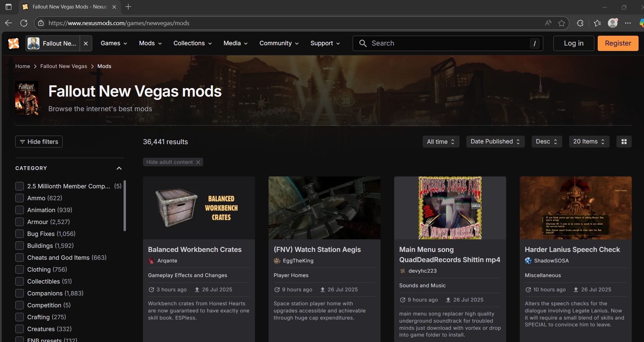Open the 20 Items per page dropdown

(x=589, y=142)
